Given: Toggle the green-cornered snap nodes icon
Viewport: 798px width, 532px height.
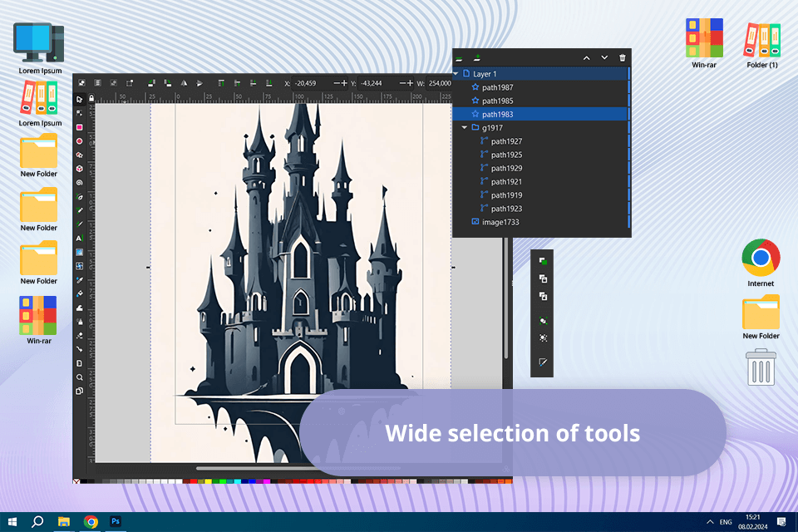Looking at the screenshot, I should coord(543,321).
